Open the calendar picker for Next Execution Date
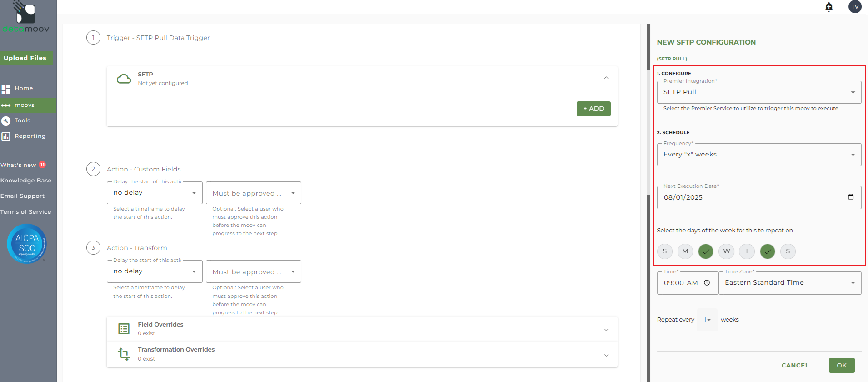 (x=851, y=197)
